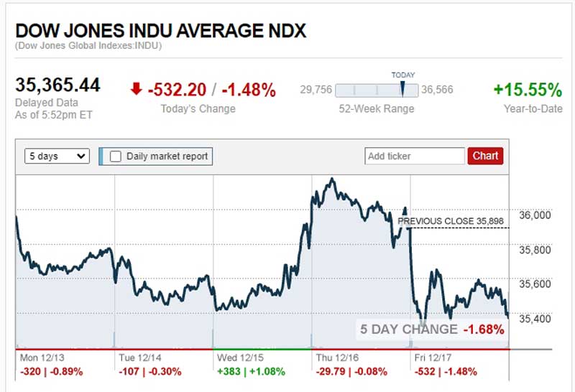Click the +383 | +1.08% Wednesday change
Screen dimensions: 575x392
click(251, 372)
